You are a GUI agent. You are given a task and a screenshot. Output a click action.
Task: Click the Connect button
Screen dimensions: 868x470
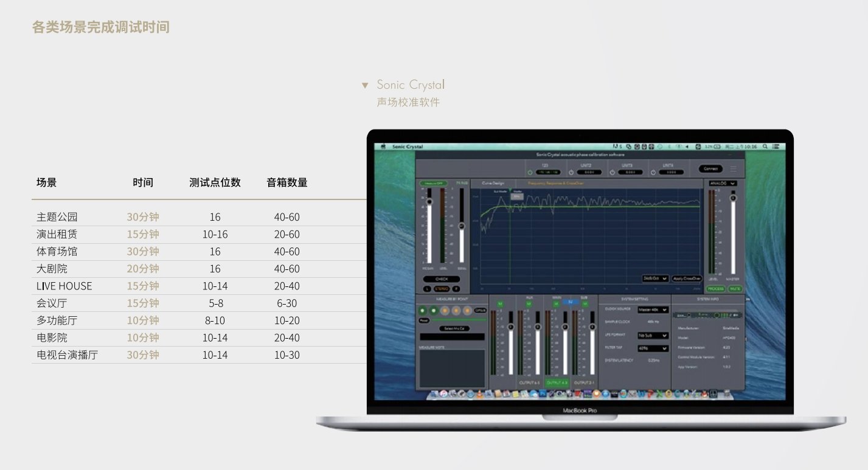tap(710, 169)
